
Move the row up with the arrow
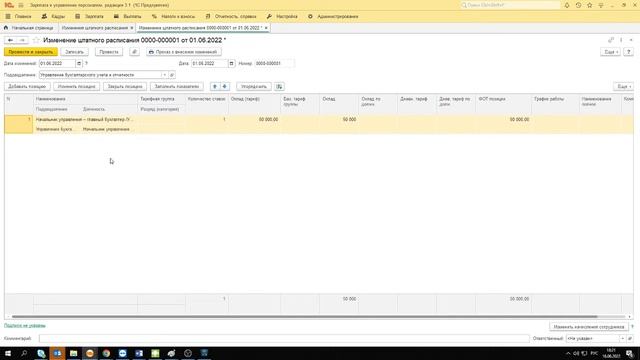pos(215,87)
